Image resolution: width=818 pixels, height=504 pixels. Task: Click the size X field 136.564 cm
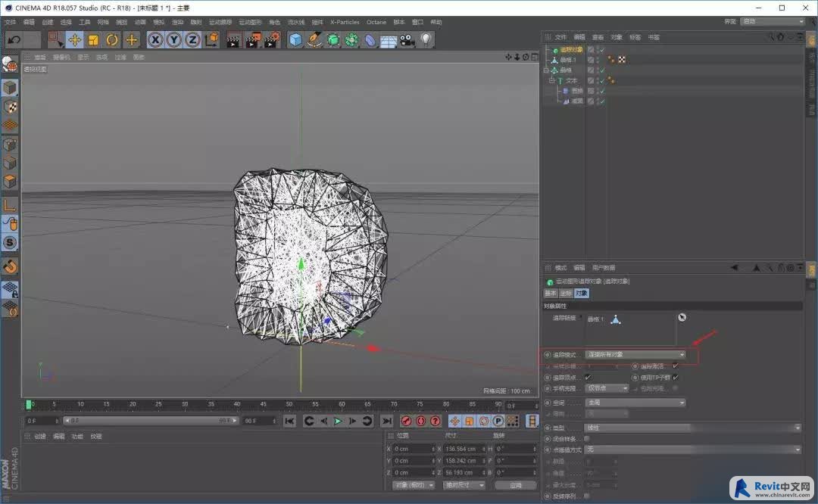pyautogui.click(x=464, y=449)
